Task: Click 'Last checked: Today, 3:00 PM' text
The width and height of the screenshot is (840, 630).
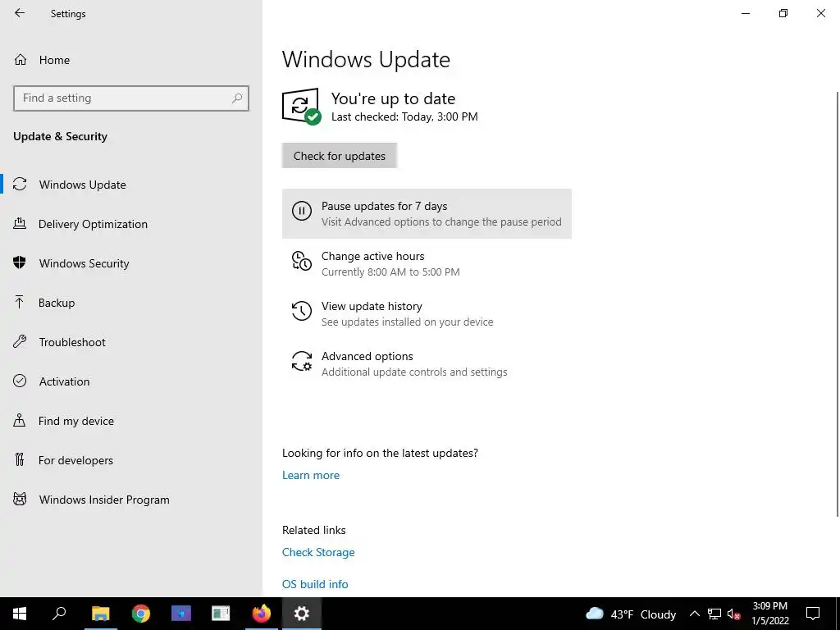Action: (x=404, y=116)
